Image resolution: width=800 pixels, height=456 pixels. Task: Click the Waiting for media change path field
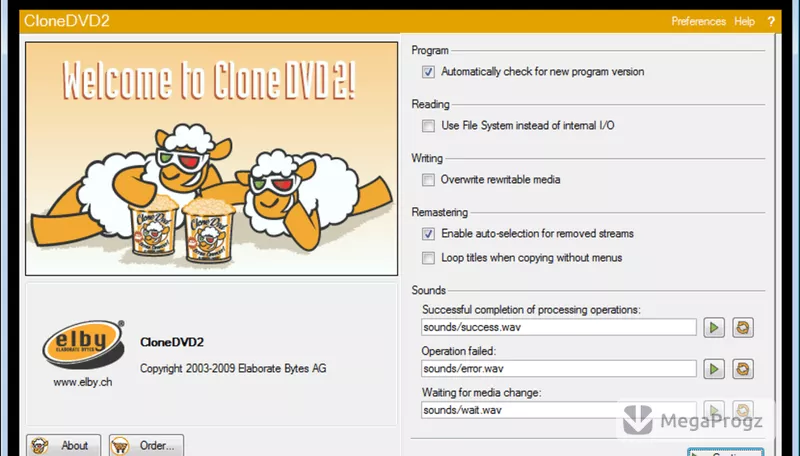(559, 410)
